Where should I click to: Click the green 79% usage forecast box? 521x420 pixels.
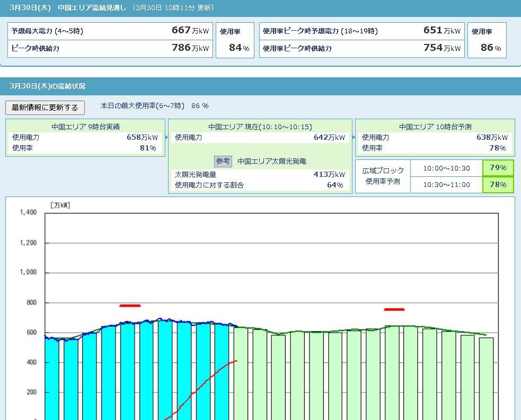pyautogui.click(x=498, y=168)
